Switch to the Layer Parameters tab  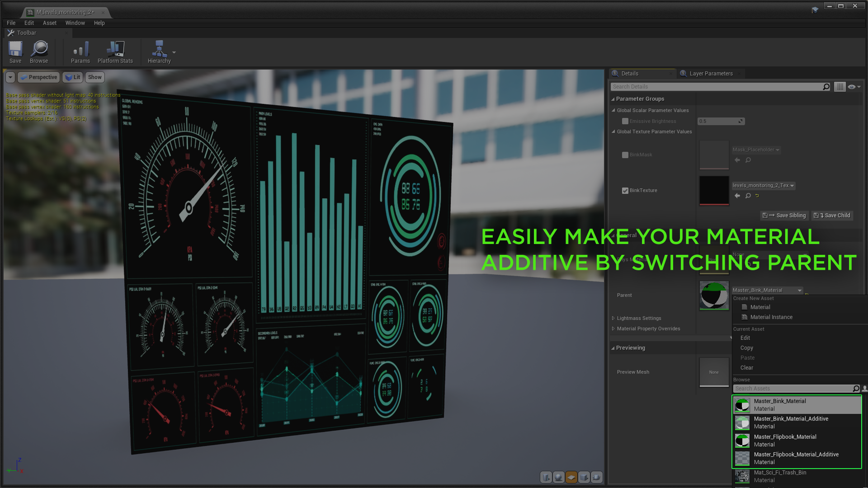tap(711, 74)
